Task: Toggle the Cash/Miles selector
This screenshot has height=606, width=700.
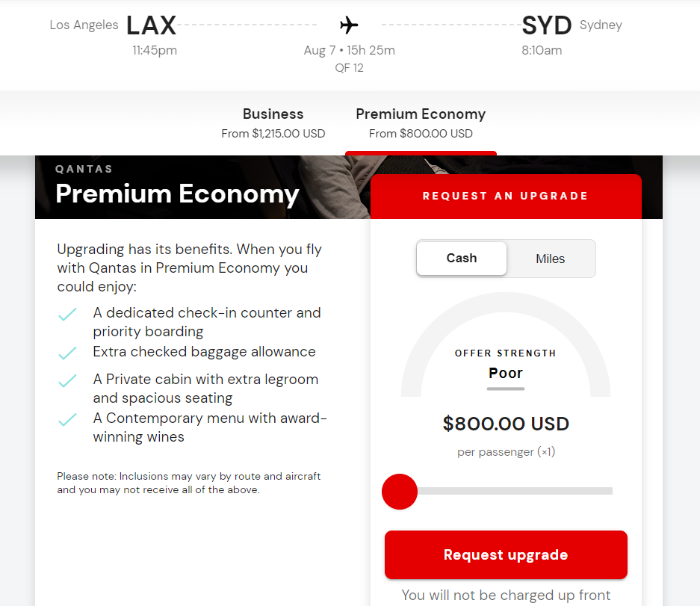Action: pos(506,258)
